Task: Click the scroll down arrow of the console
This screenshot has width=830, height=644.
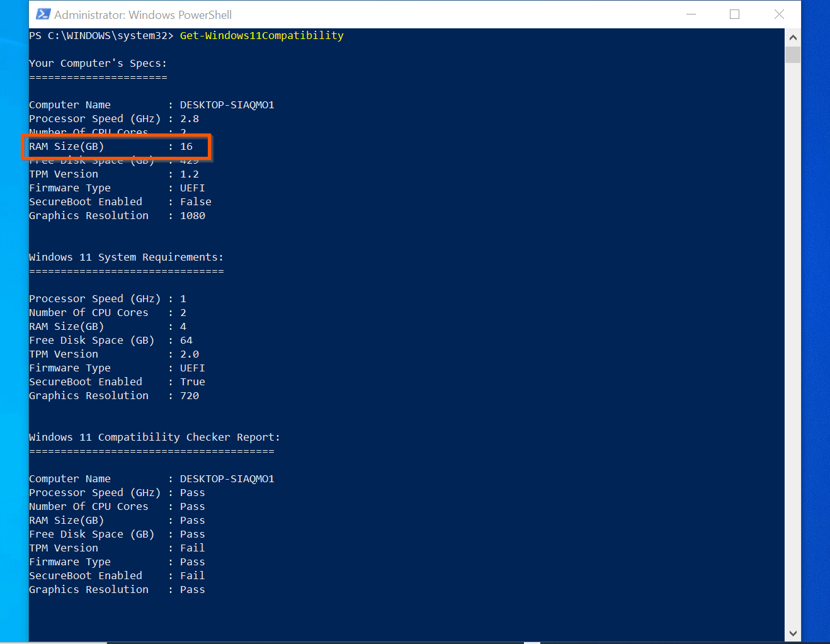Action: pyautogui.click(x=793, y=633)
